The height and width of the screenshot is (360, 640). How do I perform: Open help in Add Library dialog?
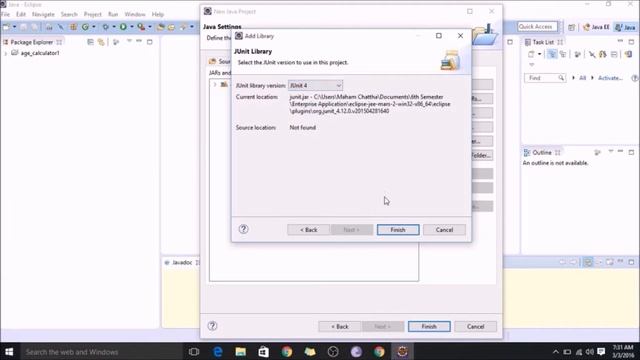tap(243, 229)
